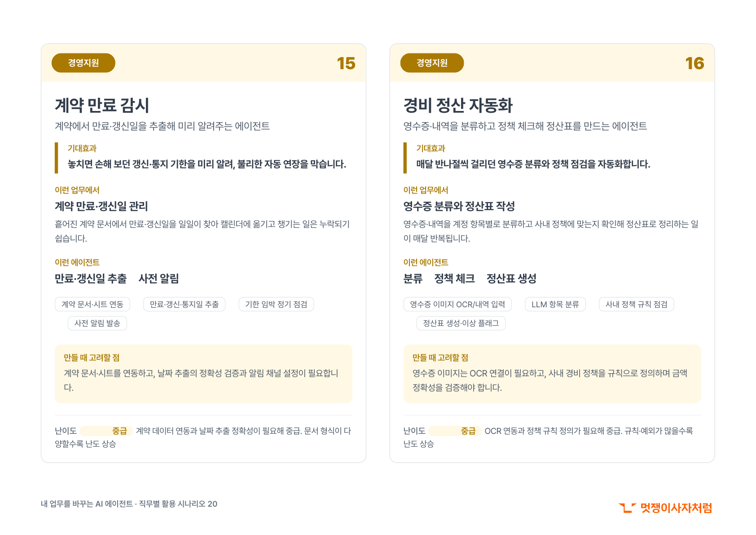
Task: Click card number 15
Action: coord(346,63)
